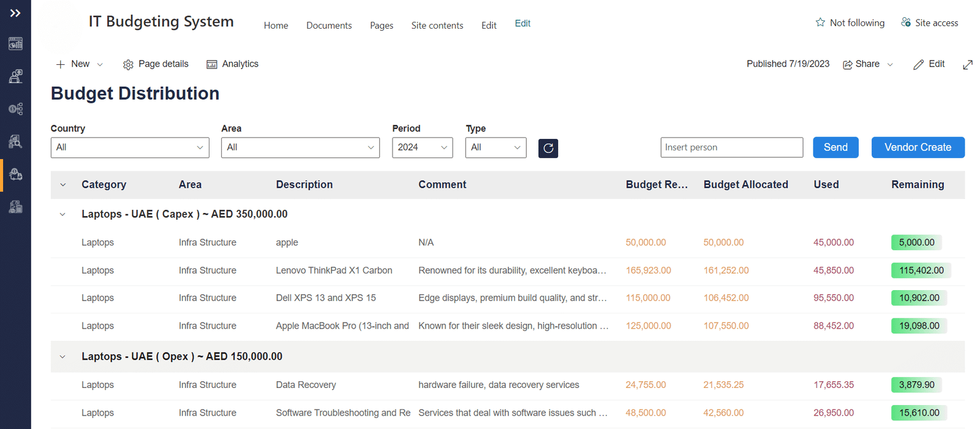Open the dashboard chart icon in sidebar
The image size is (980, 429).
coord(15,43)
